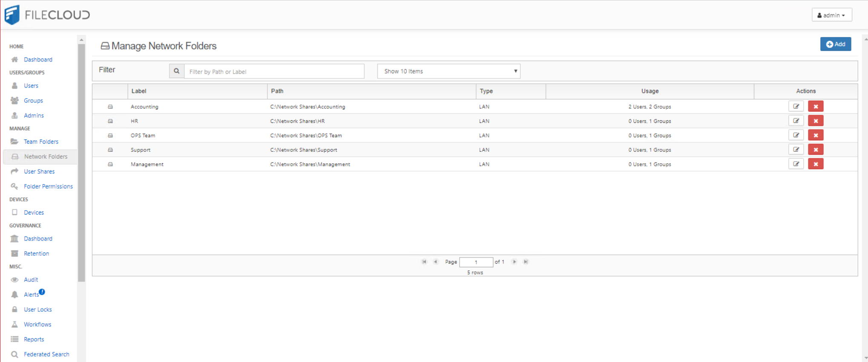Focus the Filter by Path or Label field
The image size is (868, 362).
274,71
